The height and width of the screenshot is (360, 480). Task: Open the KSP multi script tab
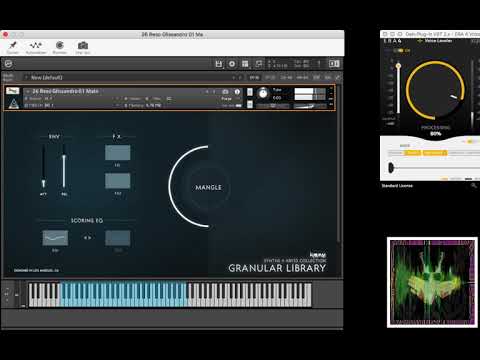[x=316, y=78]
